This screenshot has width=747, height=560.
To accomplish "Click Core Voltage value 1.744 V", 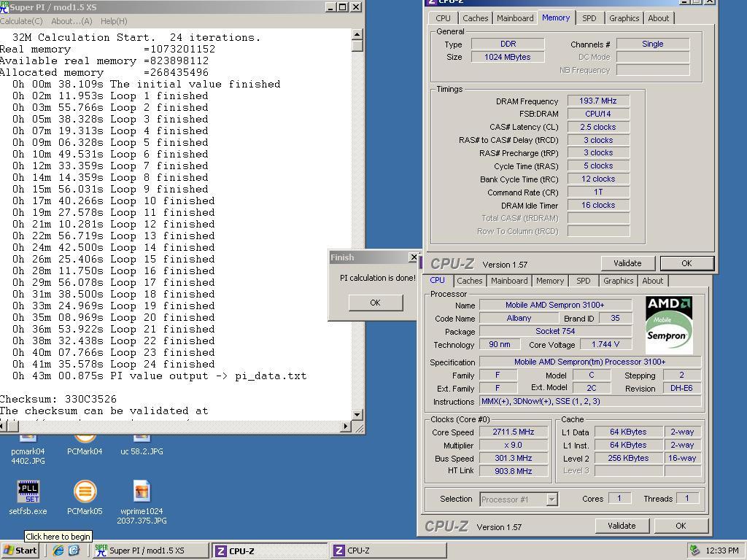I will pyautogui.click(x=605, y=344).
